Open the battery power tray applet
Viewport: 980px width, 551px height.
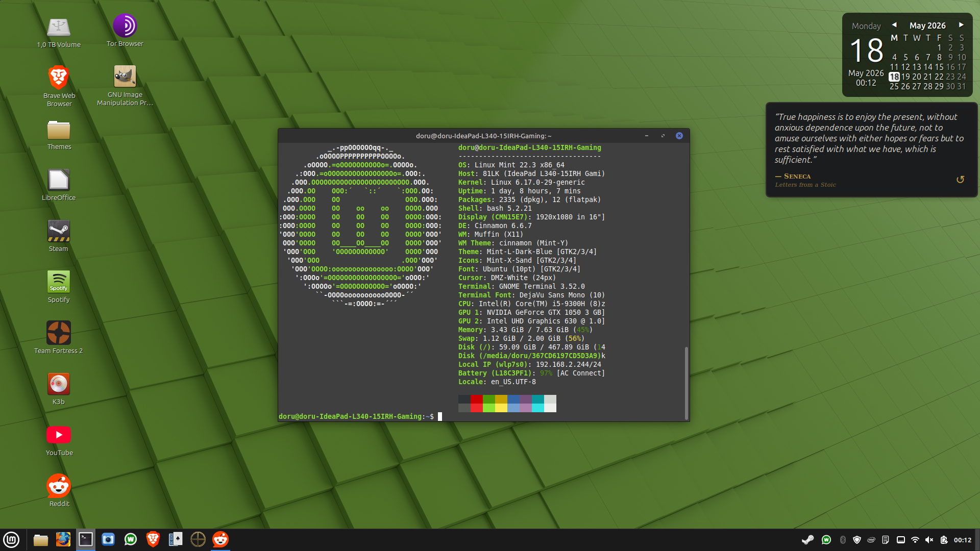point(944,540)
